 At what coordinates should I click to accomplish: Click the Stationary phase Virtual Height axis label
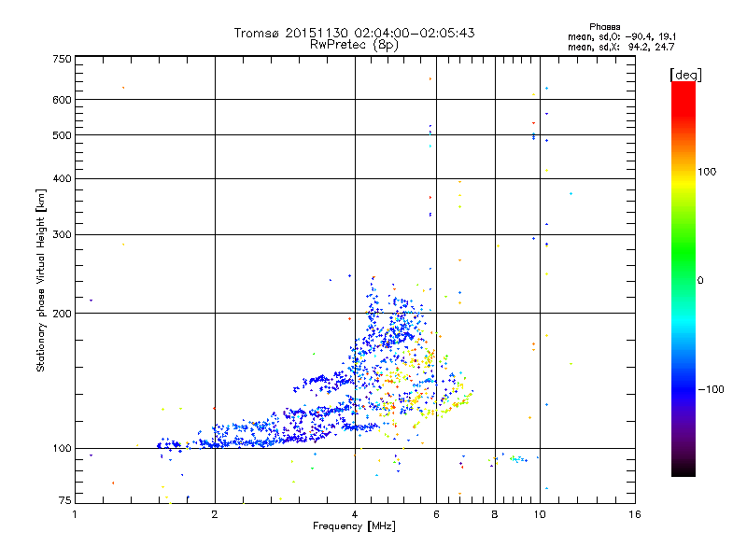tap(40, 281)
